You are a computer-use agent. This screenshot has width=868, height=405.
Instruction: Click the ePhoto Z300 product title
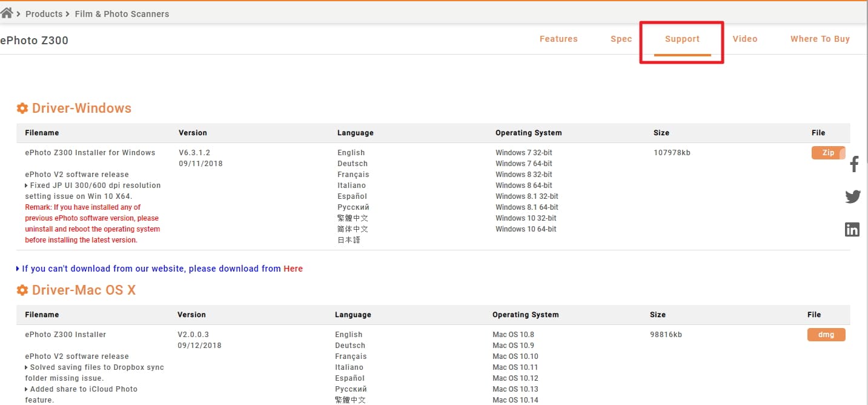click(34, 41)
